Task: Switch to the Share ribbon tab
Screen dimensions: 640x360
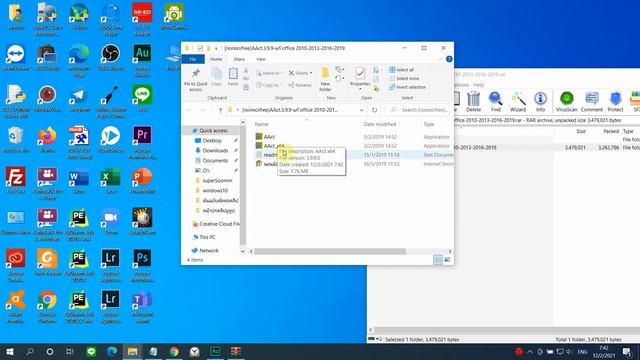Action: click(x=239, y=59)
